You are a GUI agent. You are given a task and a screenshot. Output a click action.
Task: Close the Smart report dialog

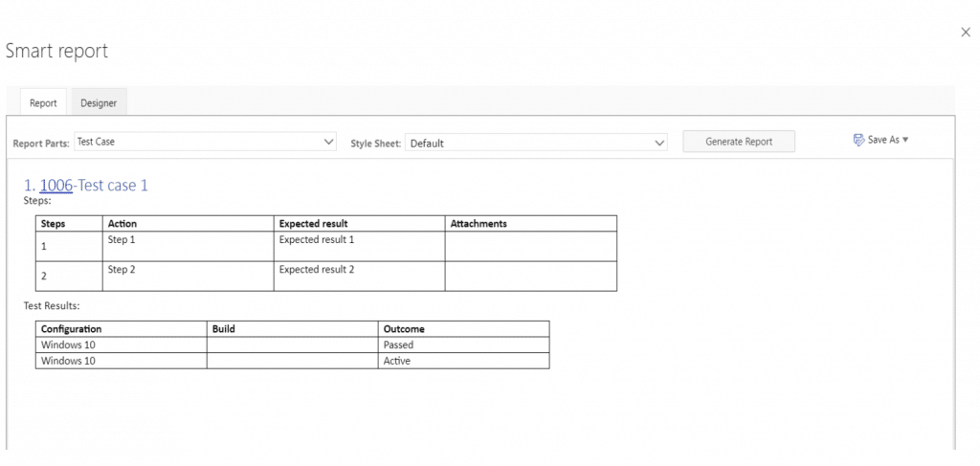click(966, 33)
